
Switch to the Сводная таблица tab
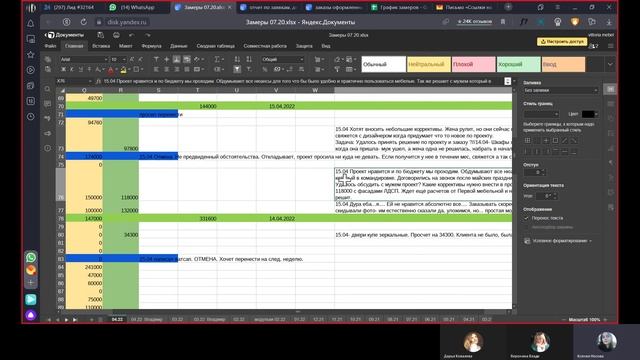pos(216,46)
